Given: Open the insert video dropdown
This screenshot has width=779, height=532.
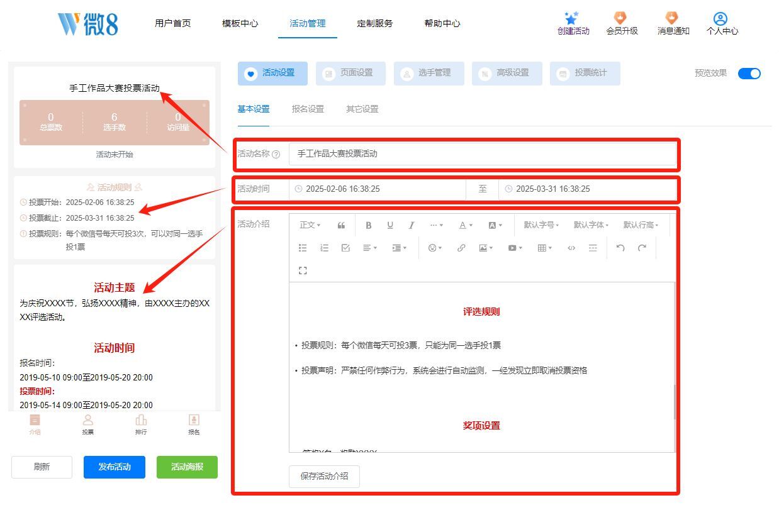Looking at the screenshot, I should pos(515,248).
